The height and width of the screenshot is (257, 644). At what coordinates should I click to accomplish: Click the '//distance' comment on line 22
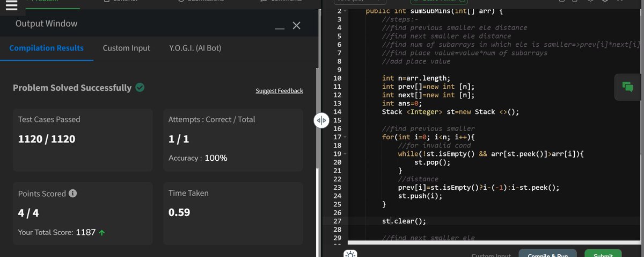tap(419, 179)
